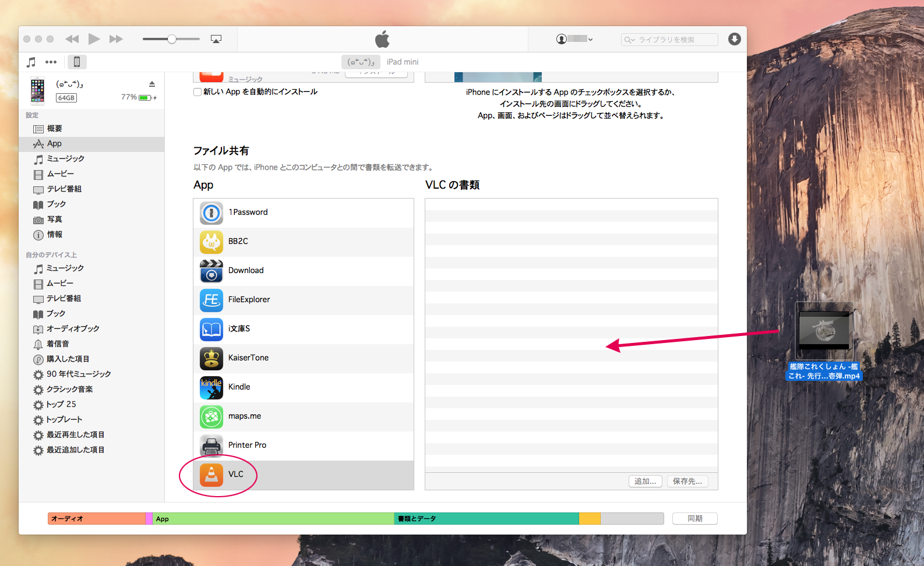
Task: Select VLC app in list
Action: pyautogui.click(x=304, y=475)
